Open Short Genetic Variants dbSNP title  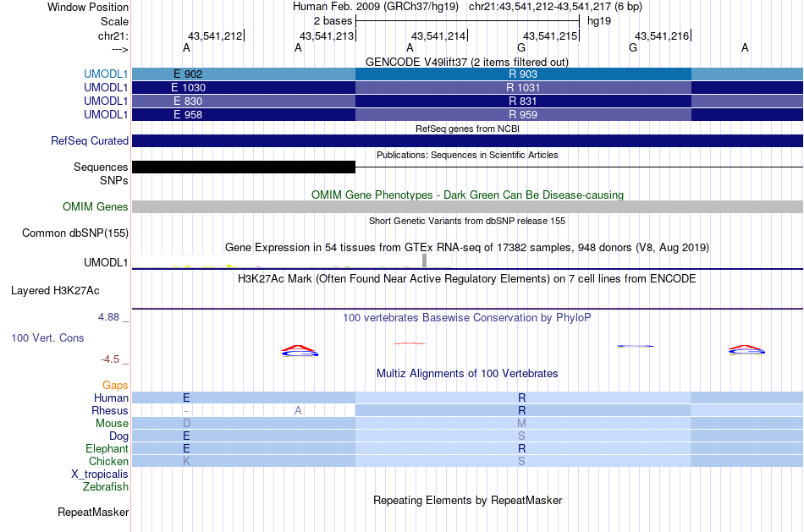[467, 221]
